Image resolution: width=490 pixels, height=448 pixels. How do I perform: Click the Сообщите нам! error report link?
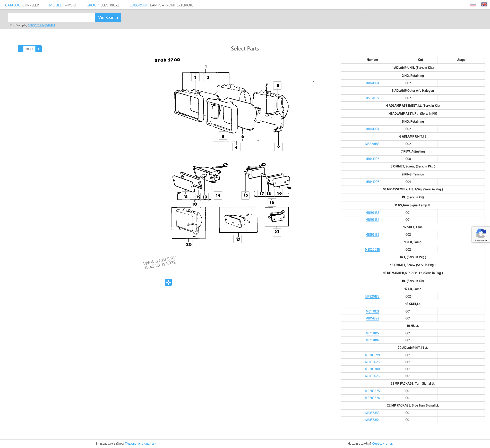click(383, 444)
